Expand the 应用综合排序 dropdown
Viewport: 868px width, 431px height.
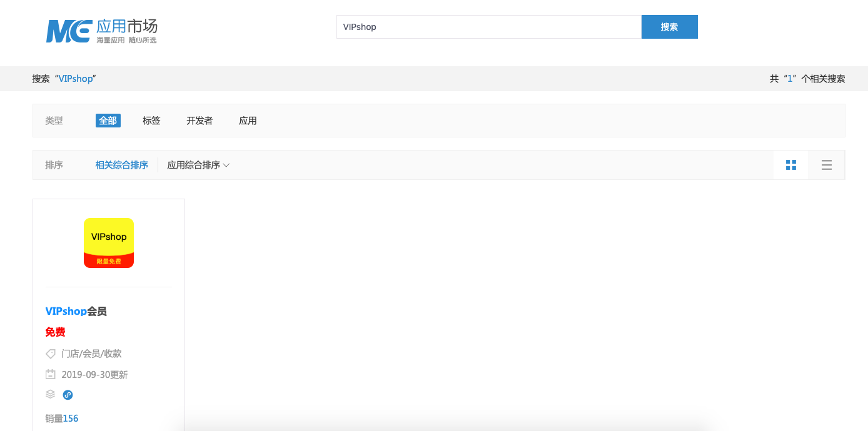(x=198, y=165)
